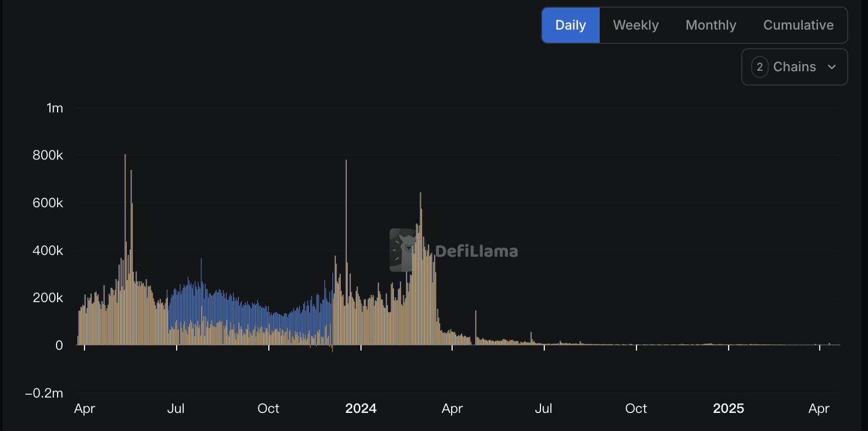868x431 pixels.
Task: Click the chevron arrow in Chains selector
Action: click(832, 67)
